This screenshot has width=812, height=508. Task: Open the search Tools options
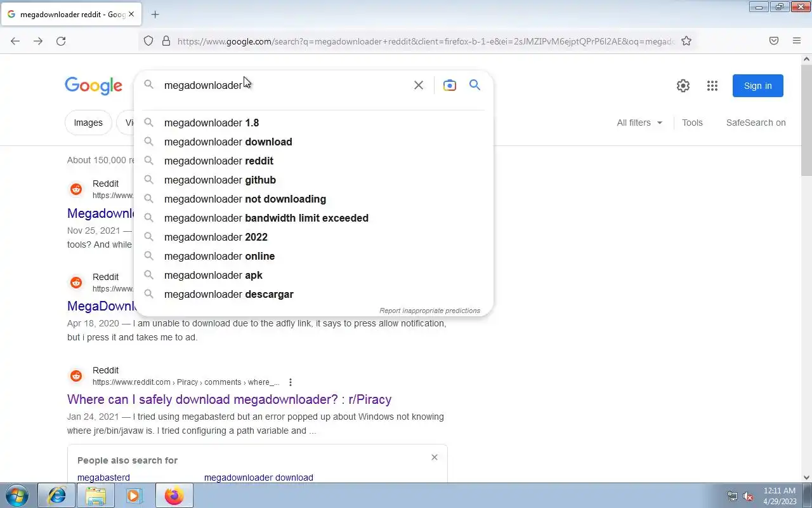(692, 123)
